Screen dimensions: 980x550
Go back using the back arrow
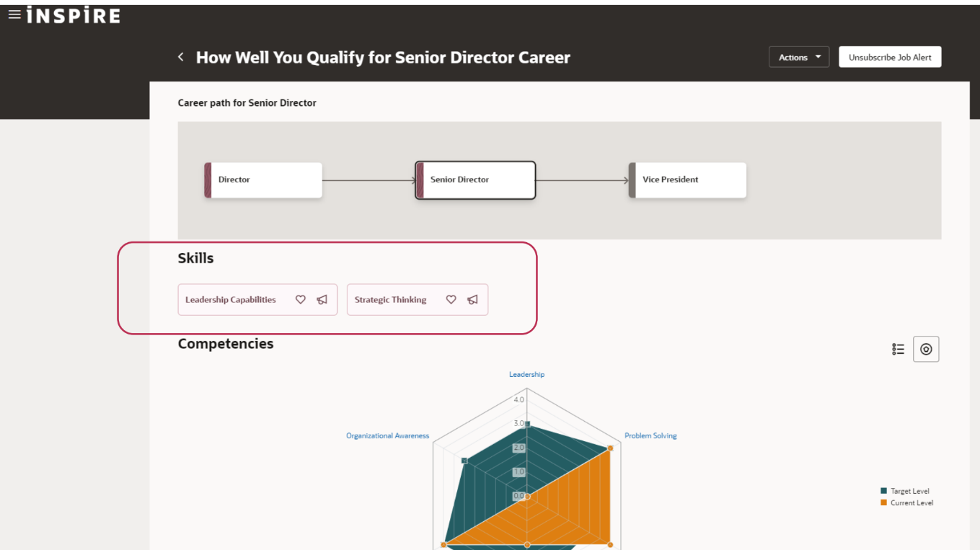[180, 56]
